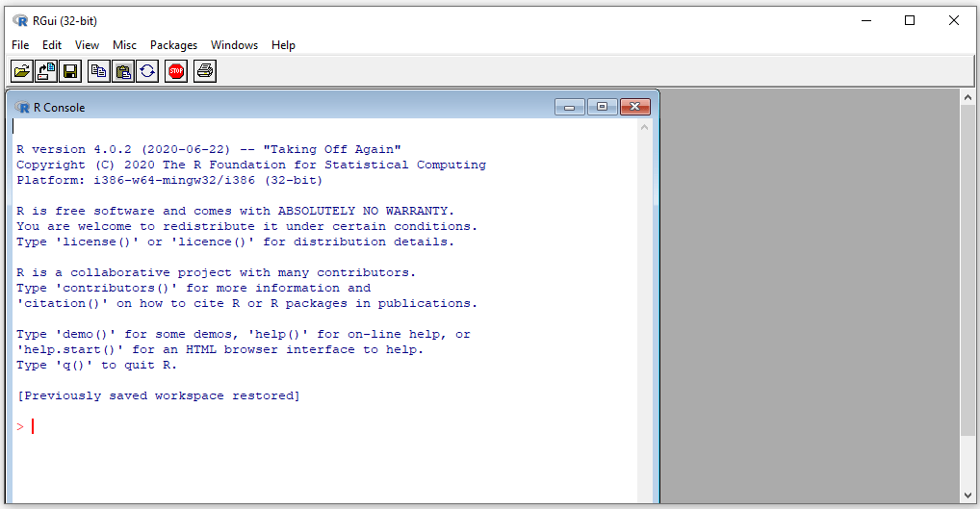980x509 pixels.
Task: Open the Misc menu
Action: [x=124, y=45]
